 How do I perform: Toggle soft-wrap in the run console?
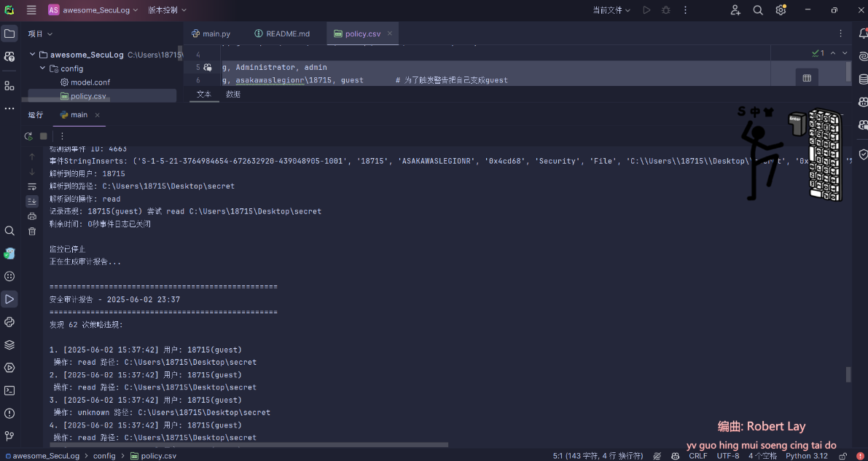coord(31,186)
